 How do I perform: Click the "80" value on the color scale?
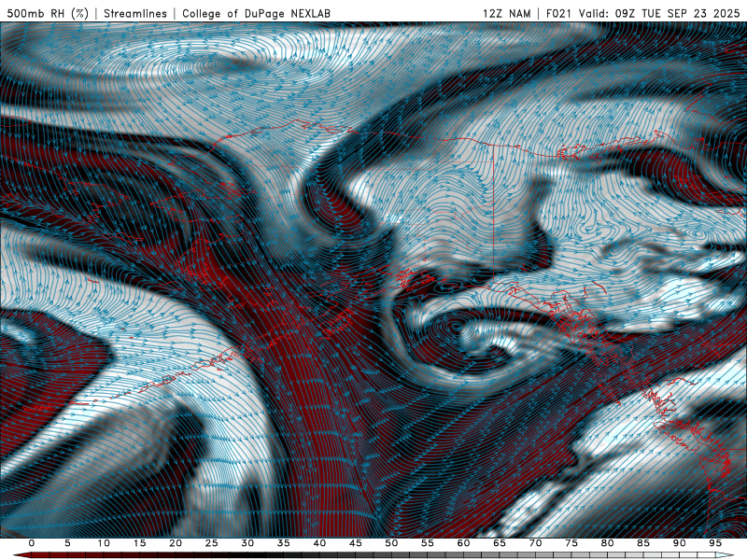tap(607, 543)
